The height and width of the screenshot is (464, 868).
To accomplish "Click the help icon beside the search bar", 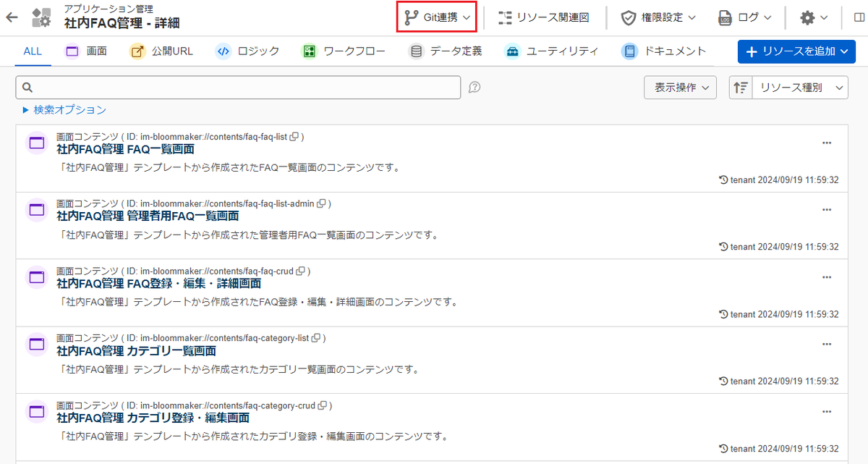I will (x=474, y=88).
